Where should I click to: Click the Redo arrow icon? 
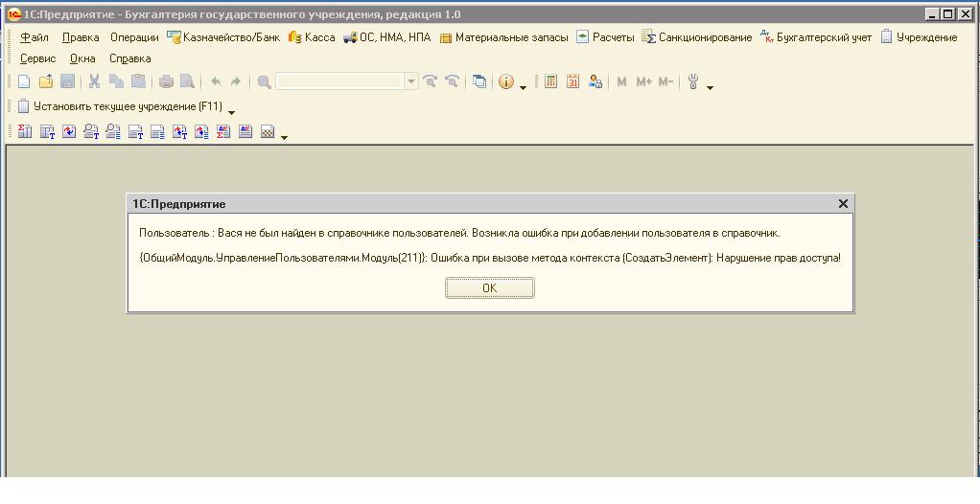(x=236, y=81)
